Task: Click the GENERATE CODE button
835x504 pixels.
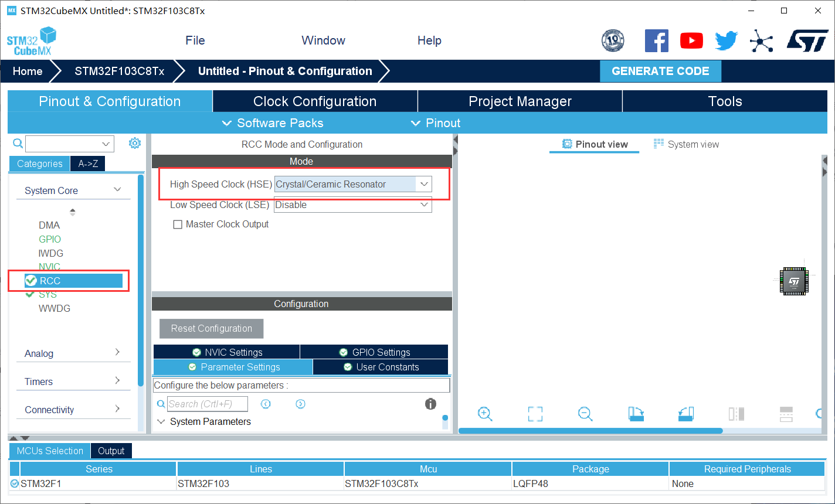Action: pyautogui.click(x=660, y=71)
